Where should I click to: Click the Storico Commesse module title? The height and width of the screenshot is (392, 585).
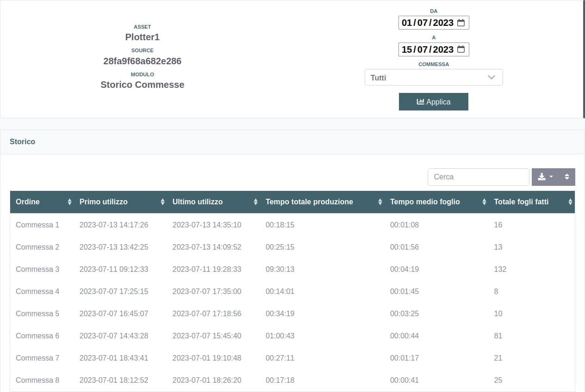143,85
